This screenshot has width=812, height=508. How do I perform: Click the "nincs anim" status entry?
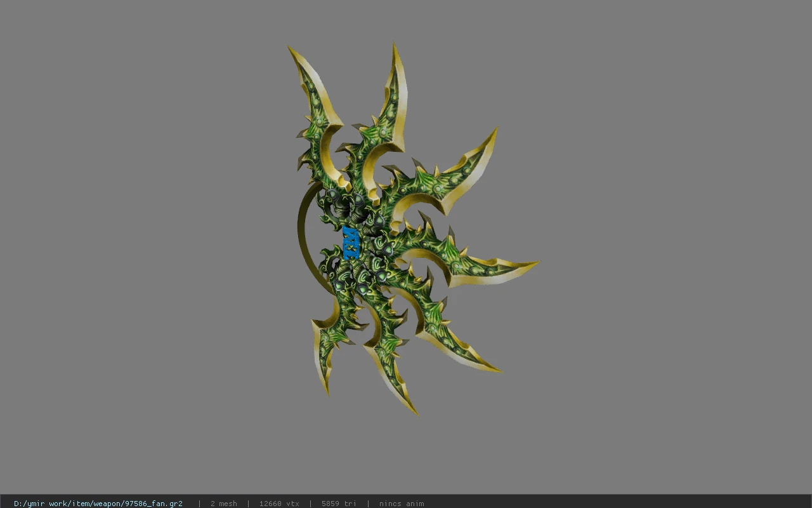pyautogui.click(x=402, y=504)
